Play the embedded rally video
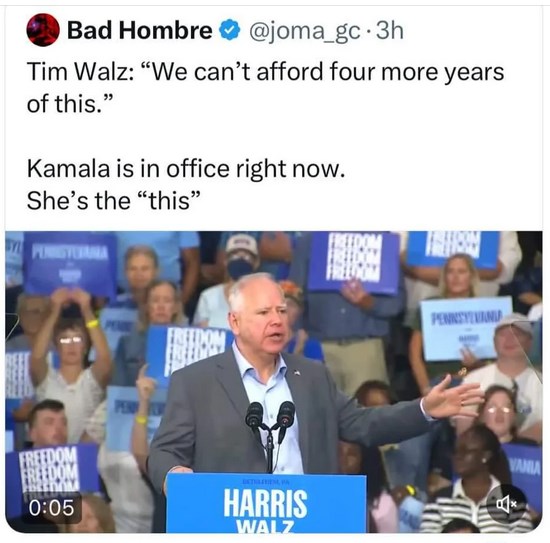The height and width of the screenshot is (543, 550). [x=274, y=382]
